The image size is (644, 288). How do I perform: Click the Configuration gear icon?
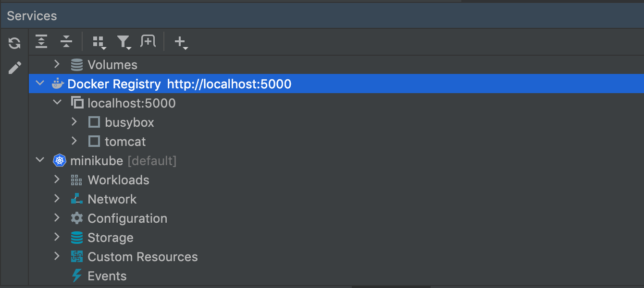[x=76, y=218]
